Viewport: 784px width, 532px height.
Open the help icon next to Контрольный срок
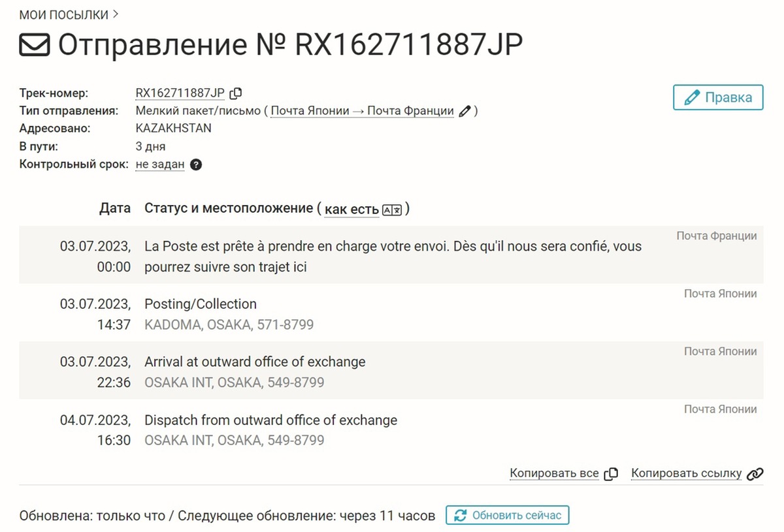tap(195, 164)
